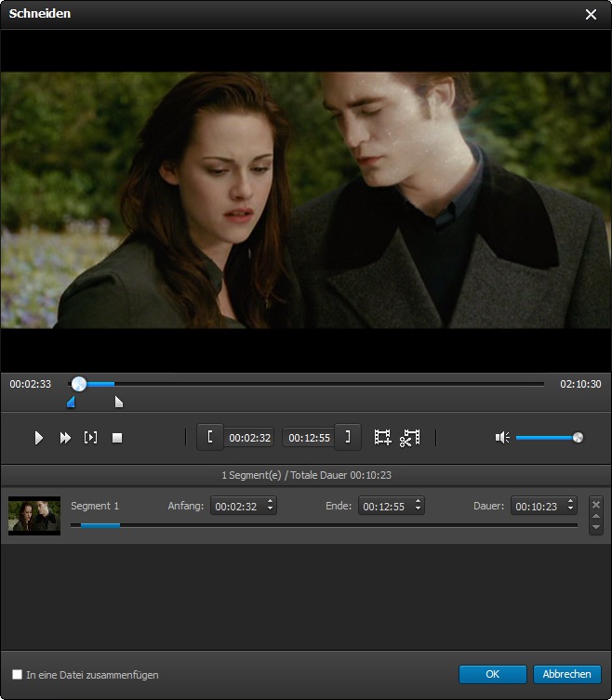Click the Abbrechen button
The height and width of the screenshot is (700, 612).
click(566, 674)
